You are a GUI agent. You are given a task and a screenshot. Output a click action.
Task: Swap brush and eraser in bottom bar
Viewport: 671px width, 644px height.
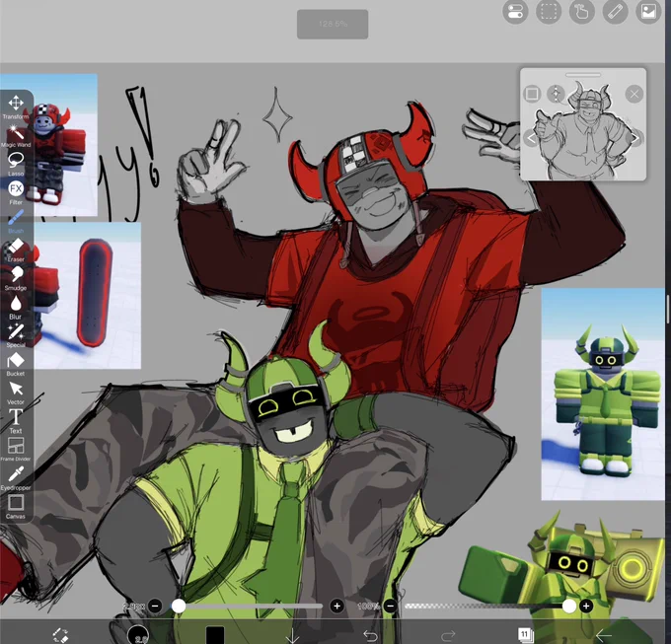pos(61,635)
